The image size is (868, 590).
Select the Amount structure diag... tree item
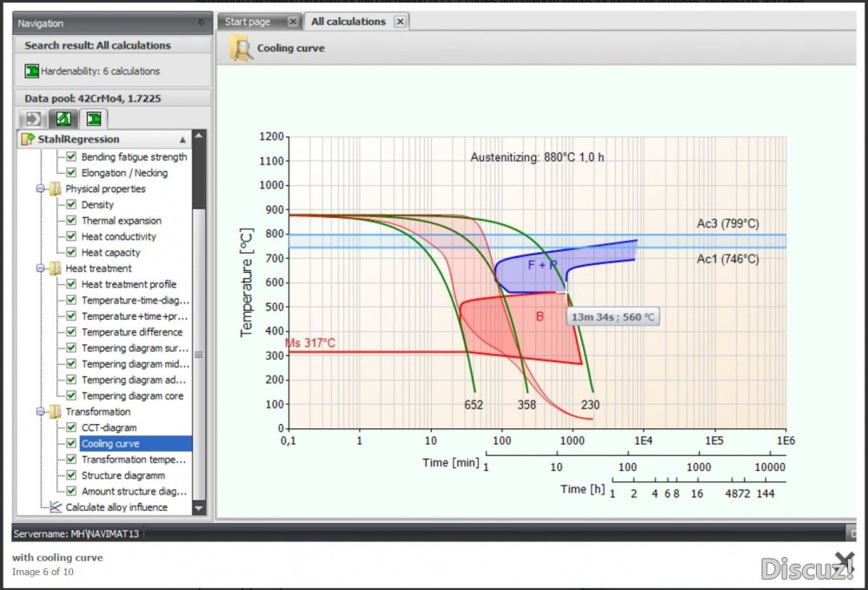135,492
